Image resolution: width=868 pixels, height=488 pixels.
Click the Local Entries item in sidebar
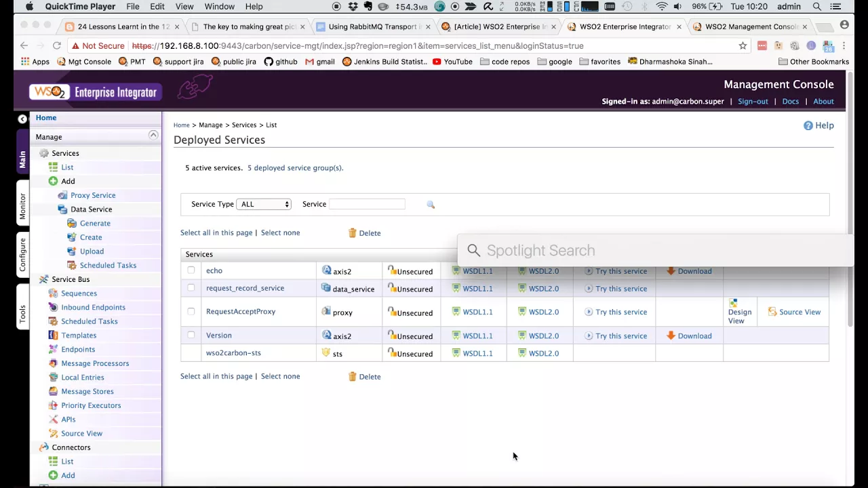(x=83, y=378)
